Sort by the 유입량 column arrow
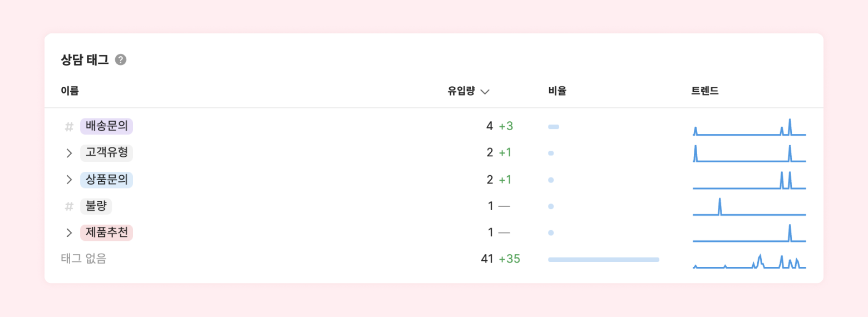This screenshot has height=317, width=868. (x=485, y=92)
